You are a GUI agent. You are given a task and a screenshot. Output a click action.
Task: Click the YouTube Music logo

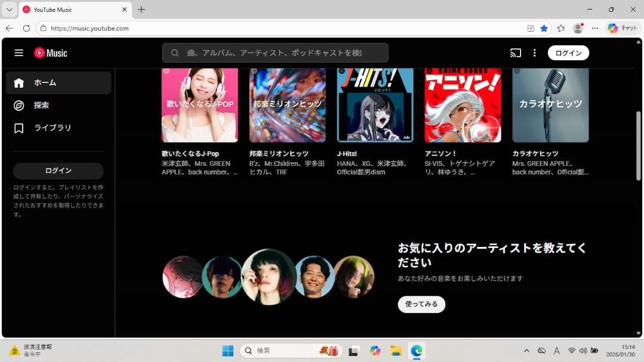coord(51,52)
